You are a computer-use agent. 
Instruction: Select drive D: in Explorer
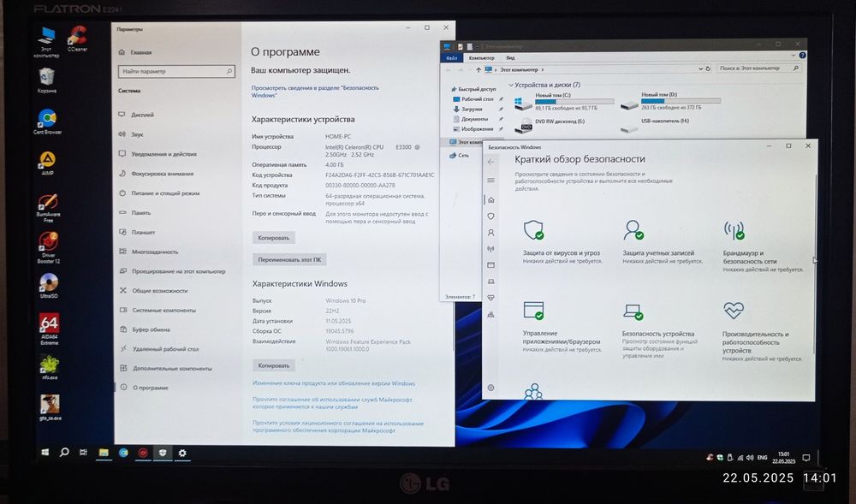[671, 101]
